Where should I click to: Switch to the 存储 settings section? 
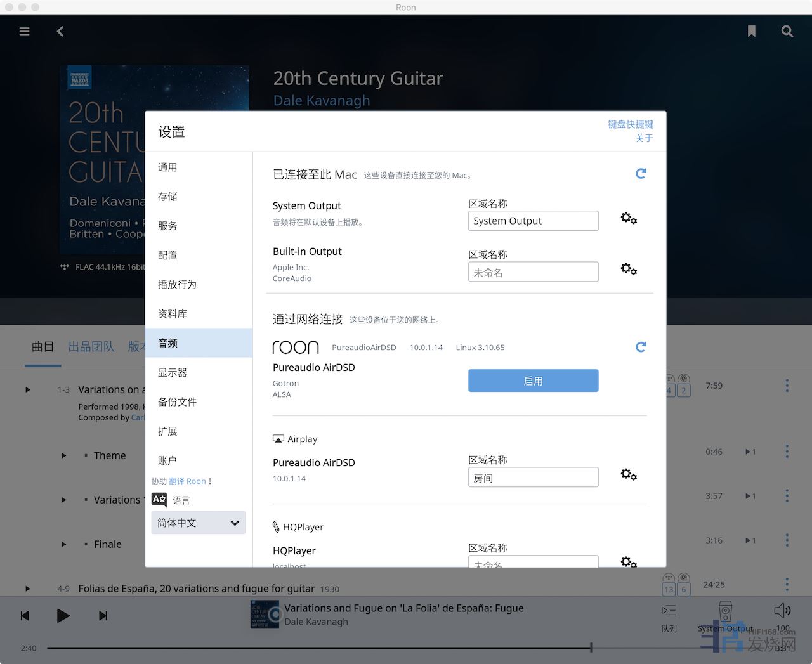[x=168, y=197]
